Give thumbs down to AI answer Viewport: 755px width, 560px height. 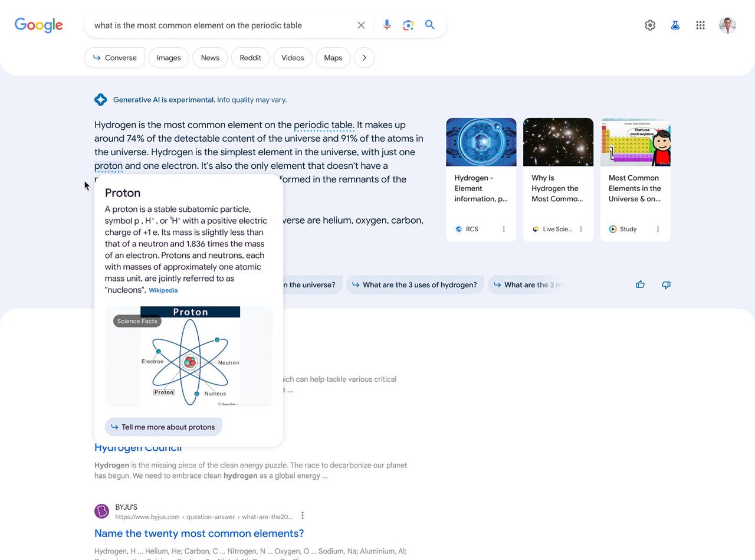[666, 284]
